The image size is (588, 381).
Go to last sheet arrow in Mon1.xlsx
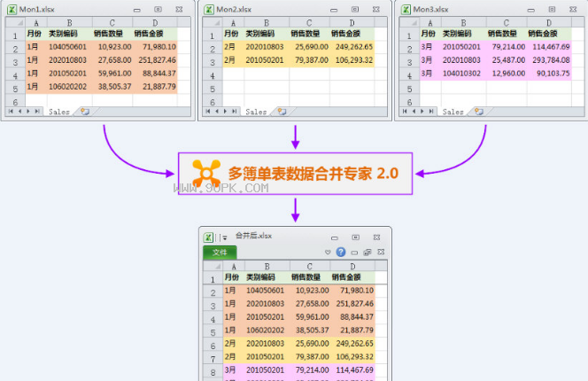point(37,112)
